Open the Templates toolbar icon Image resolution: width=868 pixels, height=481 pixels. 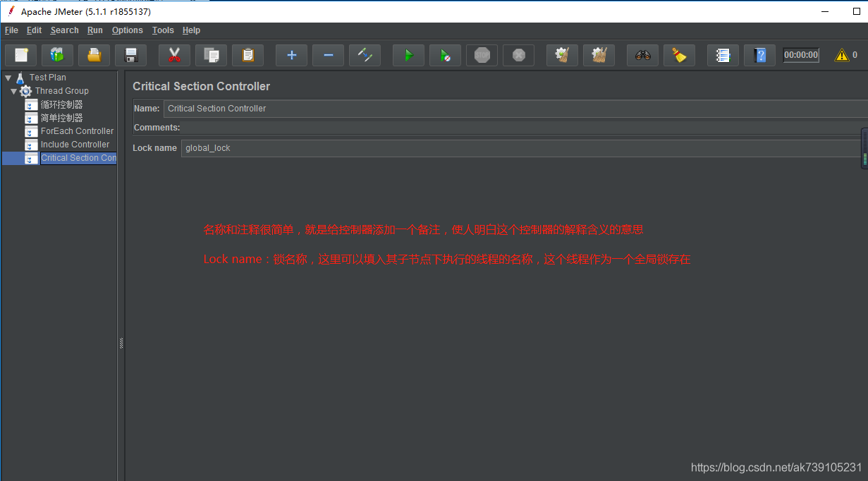(58, 55)
